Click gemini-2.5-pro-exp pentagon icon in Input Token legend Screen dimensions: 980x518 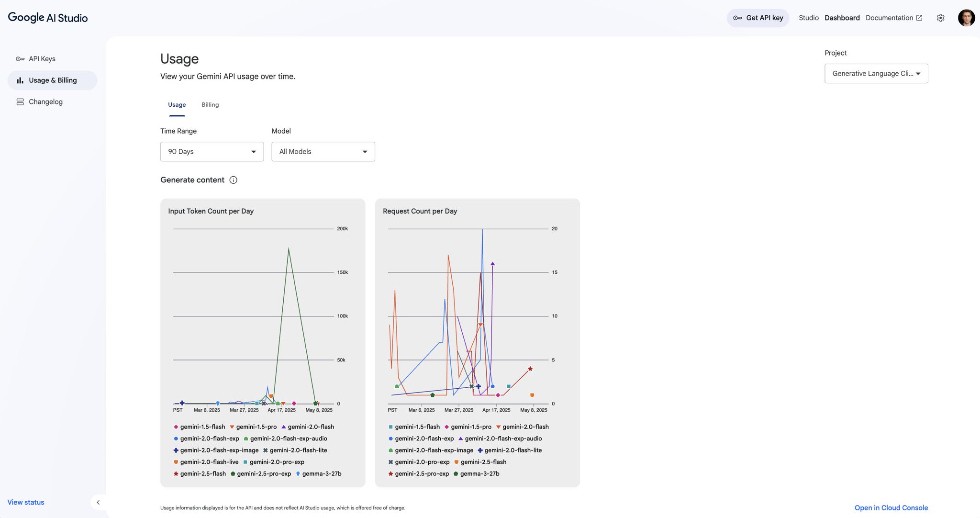233,474
